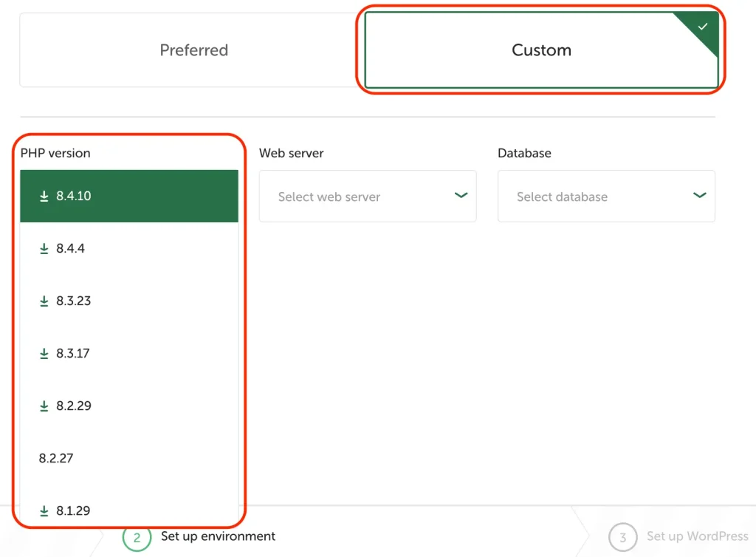Click the download icon for PHP 8.1.29
Viewport: 756px width, 557px height.
click(x=44, y=511)
